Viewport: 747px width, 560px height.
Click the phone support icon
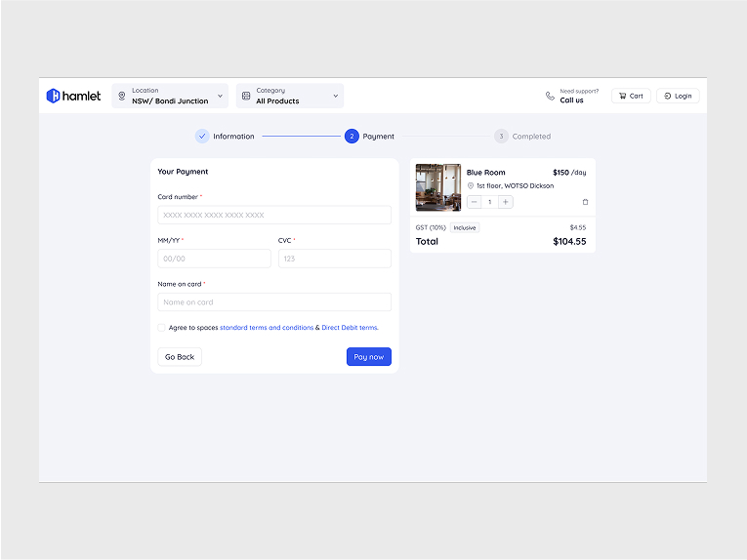pyautogui.click(x=550, y=96)
